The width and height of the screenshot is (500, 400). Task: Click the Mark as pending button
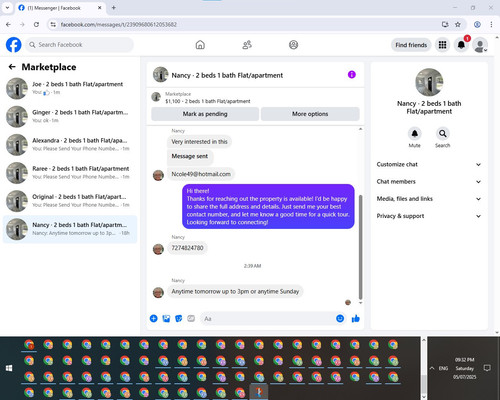pyautogui.click(x=205, y=114)
